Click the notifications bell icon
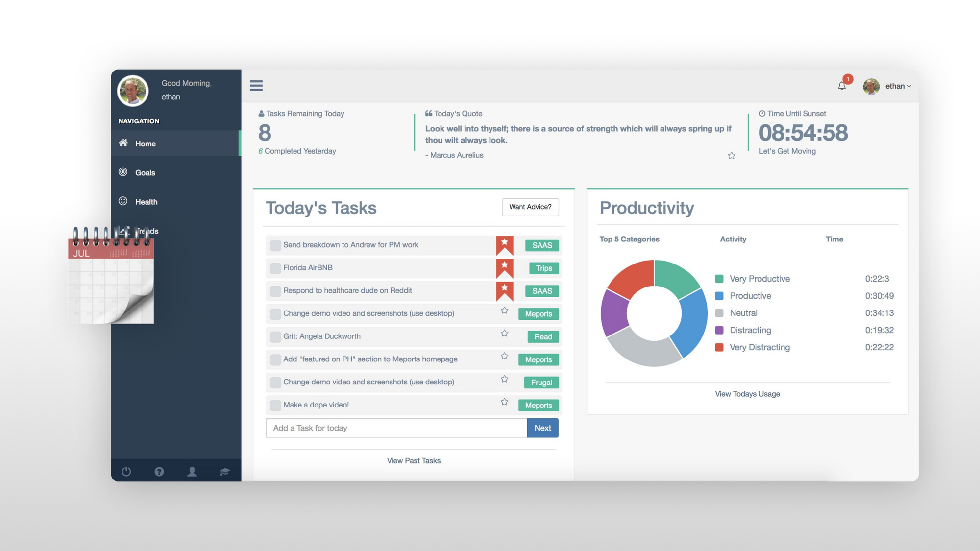This screenshot has height=551, width=980. coord(841,85)
